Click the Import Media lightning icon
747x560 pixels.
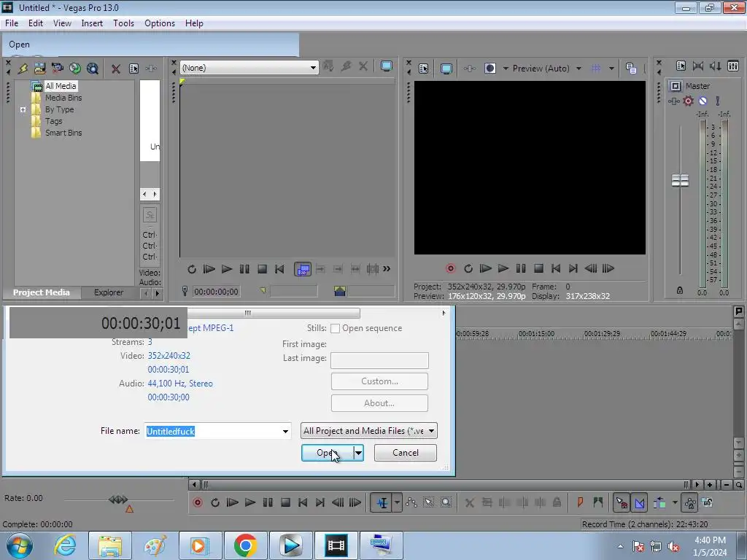(x=23, y=69)
